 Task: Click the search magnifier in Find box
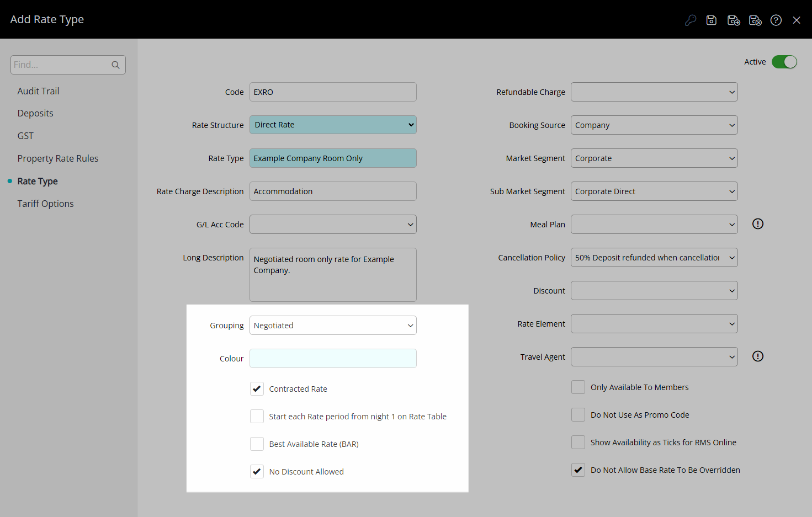[115, 65]
